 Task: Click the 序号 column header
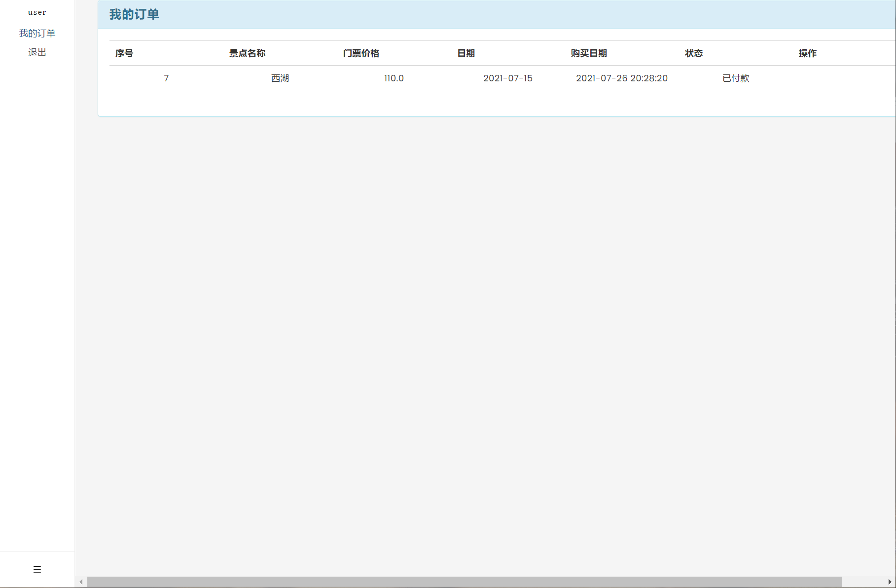124,53
